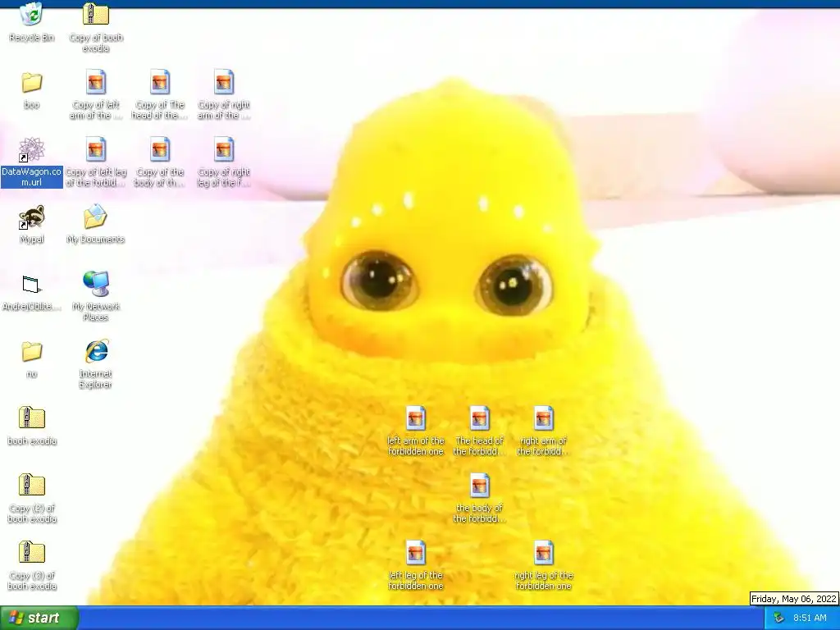Select the 'boo' folder icon

pyautogui.click(x=32, y=83)
